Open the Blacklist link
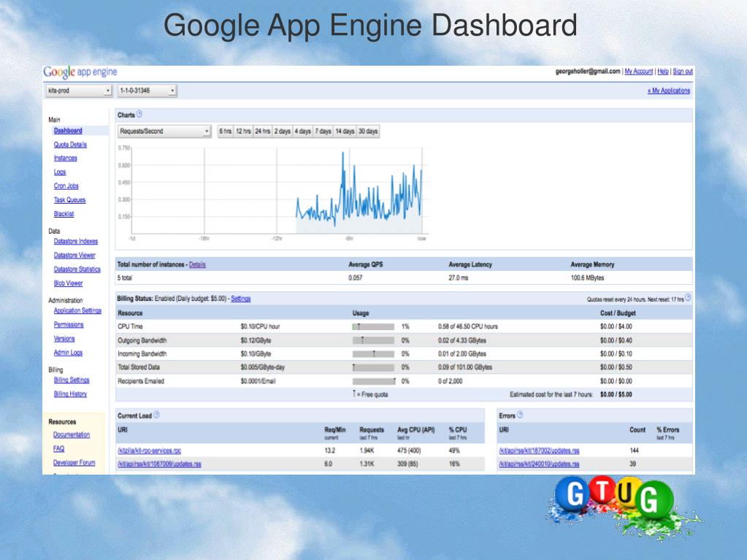 [64, 214]
